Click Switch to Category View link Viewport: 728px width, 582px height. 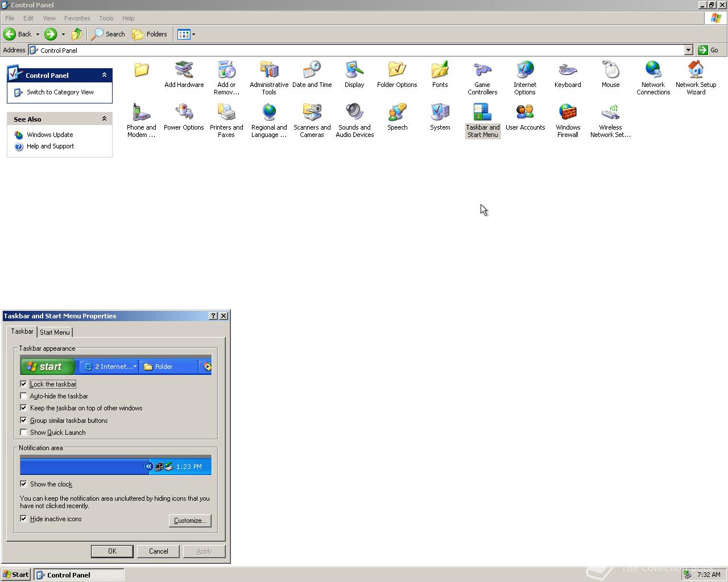coord(60,92)
